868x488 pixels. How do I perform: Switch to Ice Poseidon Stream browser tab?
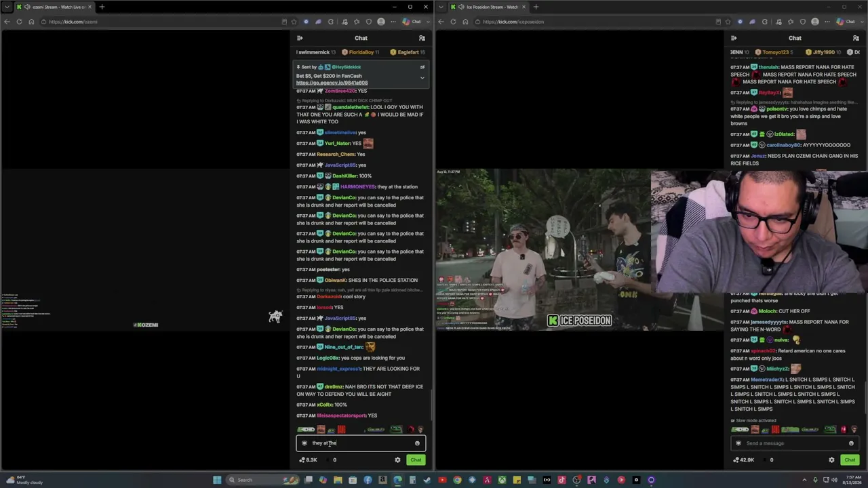coord(487,7)
